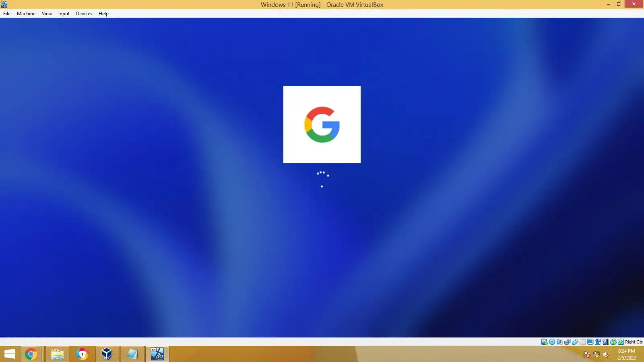Image resolution: width=644 pixels, height=362 pixels.
Task: Click the Right Ctrl host key label
Action: click(634, 342)
